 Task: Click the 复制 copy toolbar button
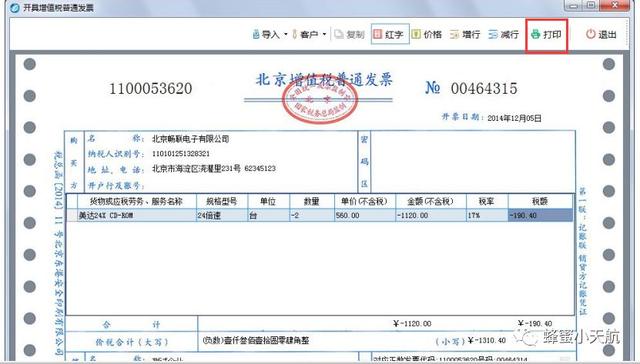(x=349, y=34)
